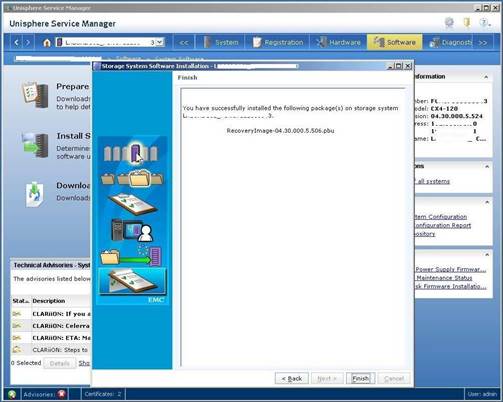Click the greyed-out Cancel button
Viewport: 503px width, 402px height.
[x=394, y=378]
